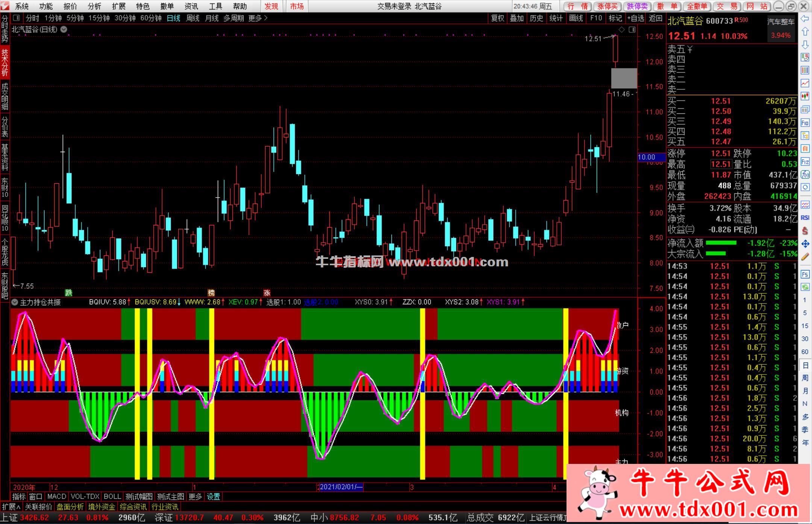Image resolution: width=812 pixels, height=524 pixels.
Task: Click the split panel icon at chart top right
Action: (x=632, y=29)
